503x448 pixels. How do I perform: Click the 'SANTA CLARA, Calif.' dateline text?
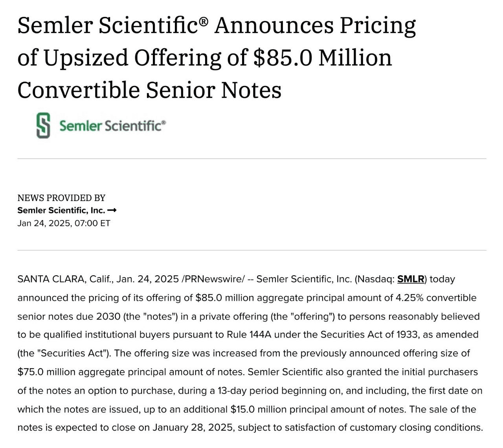click(x=66, y=280)
